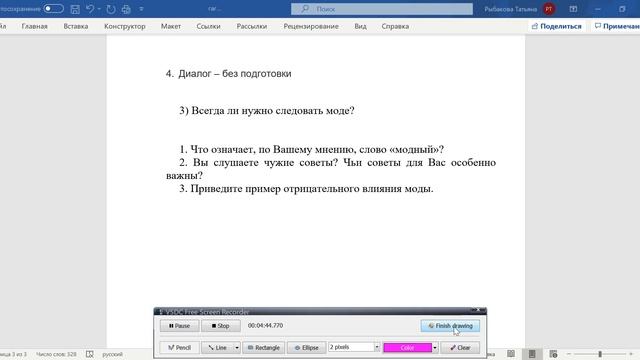The height and width of the screenshot is (360, 640).
Task: Click the heading Диалог – без подготовки
Action: tap(235, 74)
